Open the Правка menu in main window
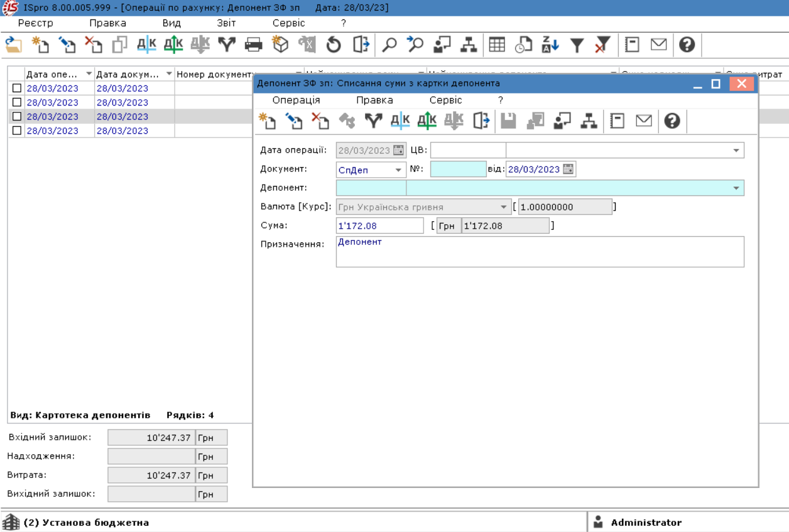Image resolution: width=789 pixels, height=532 pixels. point(107,23)
